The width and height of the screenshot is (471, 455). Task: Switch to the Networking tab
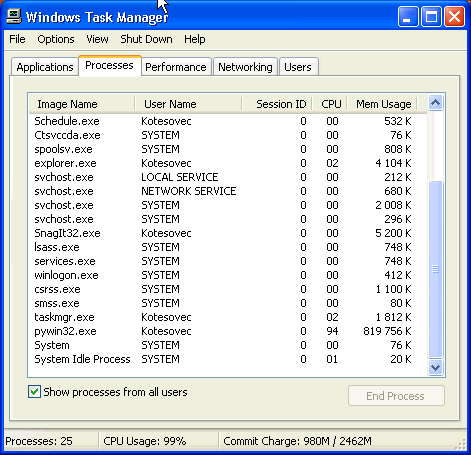point(245,67)
